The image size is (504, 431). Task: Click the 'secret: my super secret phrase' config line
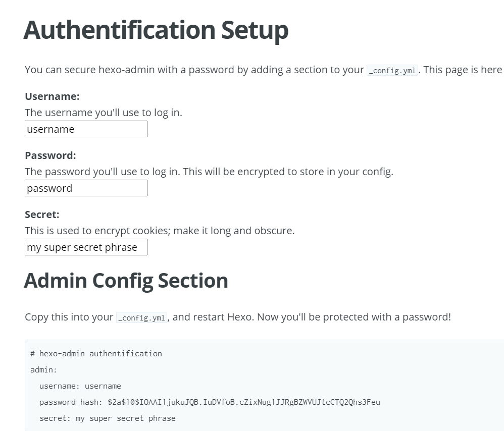(107, 418)
